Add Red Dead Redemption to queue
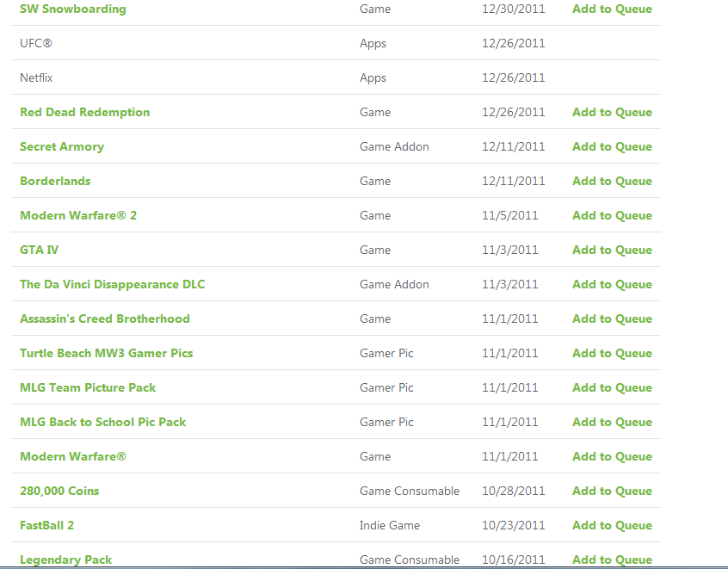 [612, 113]
